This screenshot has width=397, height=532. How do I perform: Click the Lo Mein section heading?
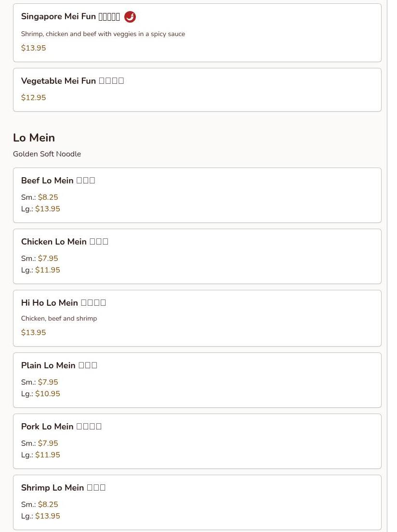[34, 138]
